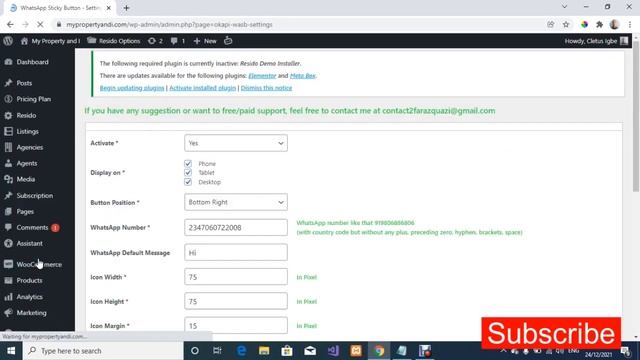Image resolution: width=640 pixels, height=360 pixels.
Task: Open Products in the sidebar
Action: coord(29,280)
